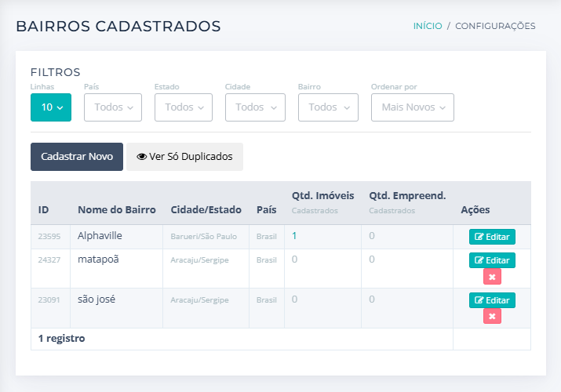Open the Bairro filter dropdown

pyautogui.click(x=328, y=107)
